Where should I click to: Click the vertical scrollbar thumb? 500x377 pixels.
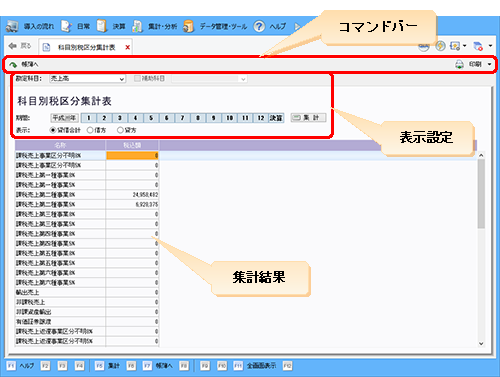click(481, 194)
